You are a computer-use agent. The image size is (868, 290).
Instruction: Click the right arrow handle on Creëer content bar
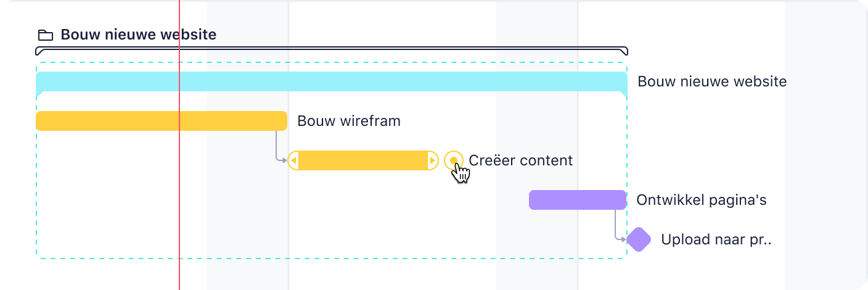[x=433, y=160]
